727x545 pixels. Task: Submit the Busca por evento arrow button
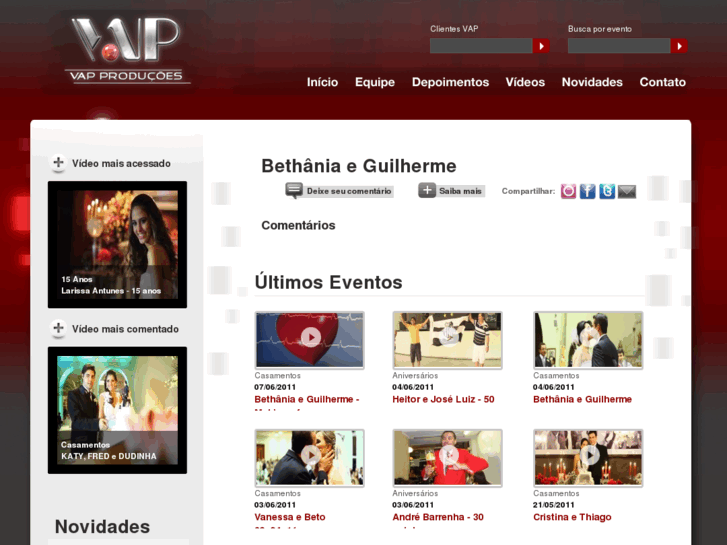[x=679, y=46]
